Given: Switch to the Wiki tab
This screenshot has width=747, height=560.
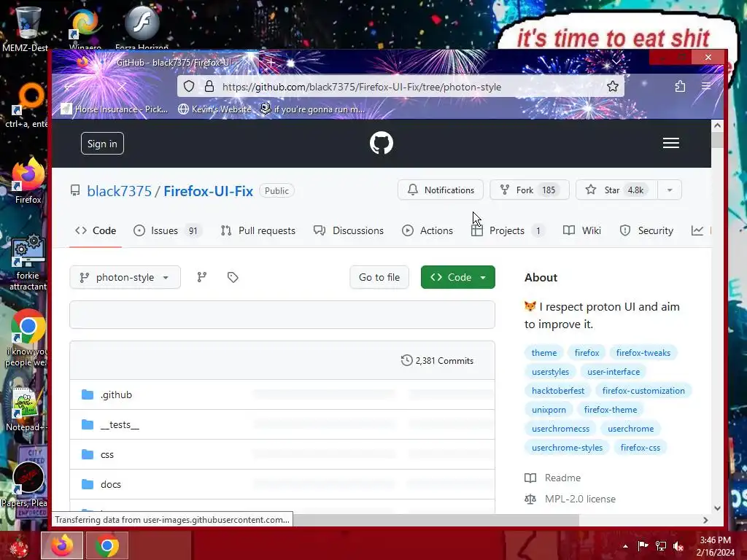Looking at the screenshot, I should pos(582,230).
